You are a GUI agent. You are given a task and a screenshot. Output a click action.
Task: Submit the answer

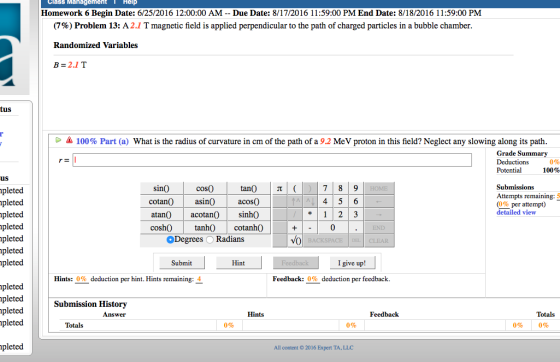182,263
